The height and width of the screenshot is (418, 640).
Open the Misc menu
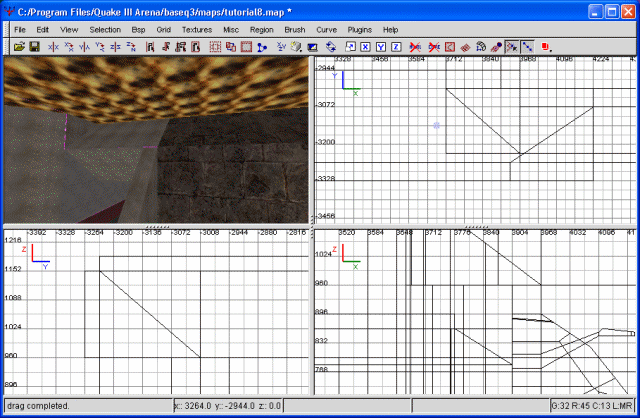tap(231, 30)
